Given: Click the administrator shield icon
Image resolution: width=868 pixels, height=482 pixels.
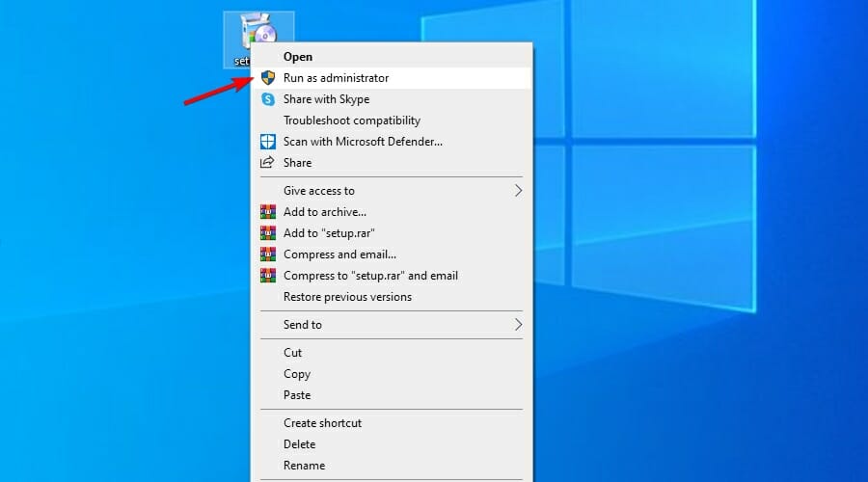Looking at the screenshot, I should pos(268,78).
